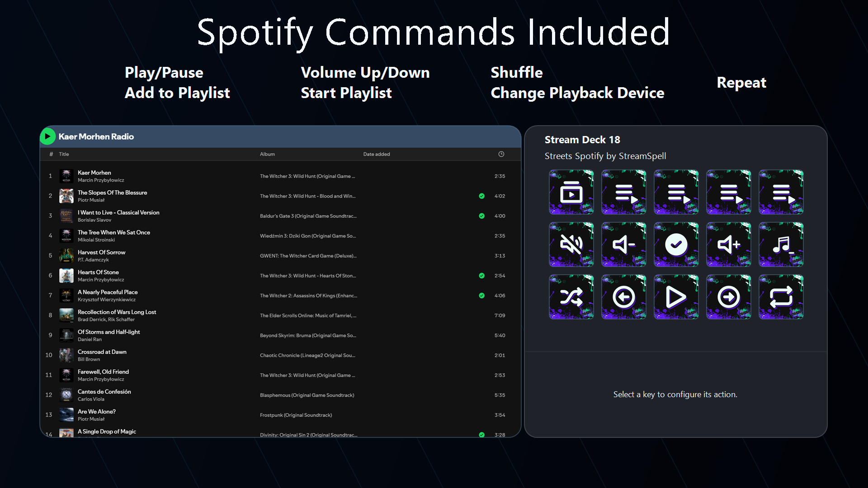Screen dimensions: 868x488
Task: Click the Recollection of Wars Long Lost thumbnail
Action: (x=66, y=315)
